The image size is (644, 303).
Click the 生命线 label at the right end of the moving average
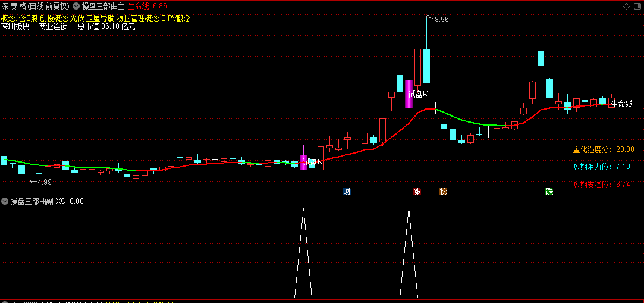coord(622,104)
